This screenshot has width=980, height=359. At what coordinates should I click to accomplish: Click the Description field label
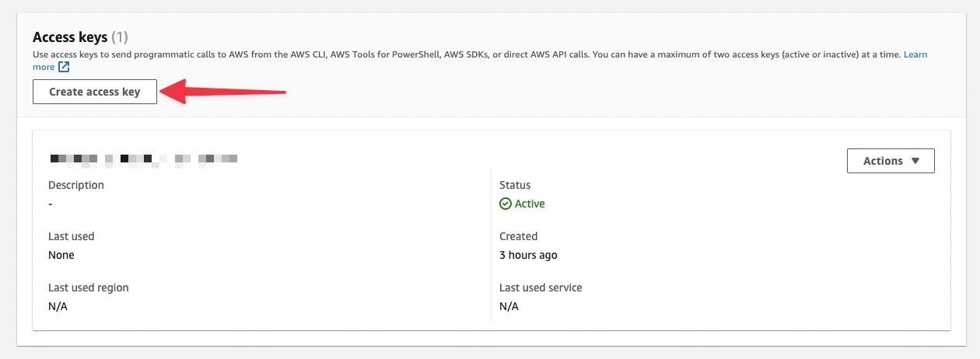click(76, 185)
